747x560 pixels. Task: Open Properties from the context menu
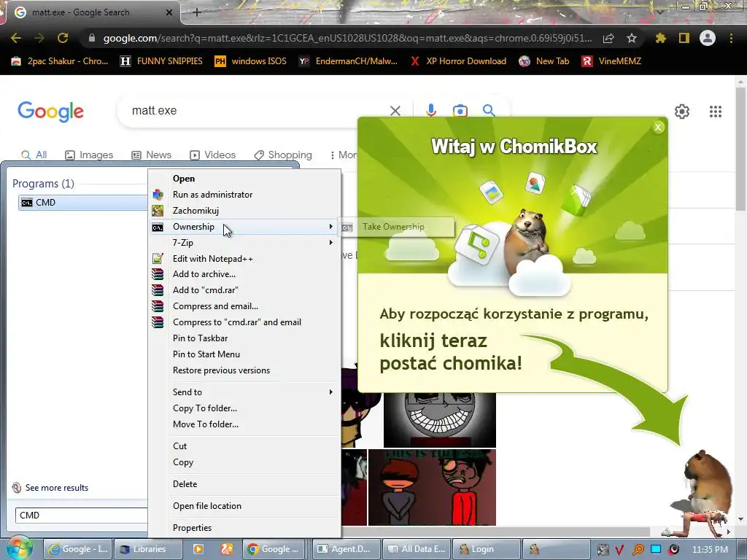click(x=244, y=528)
